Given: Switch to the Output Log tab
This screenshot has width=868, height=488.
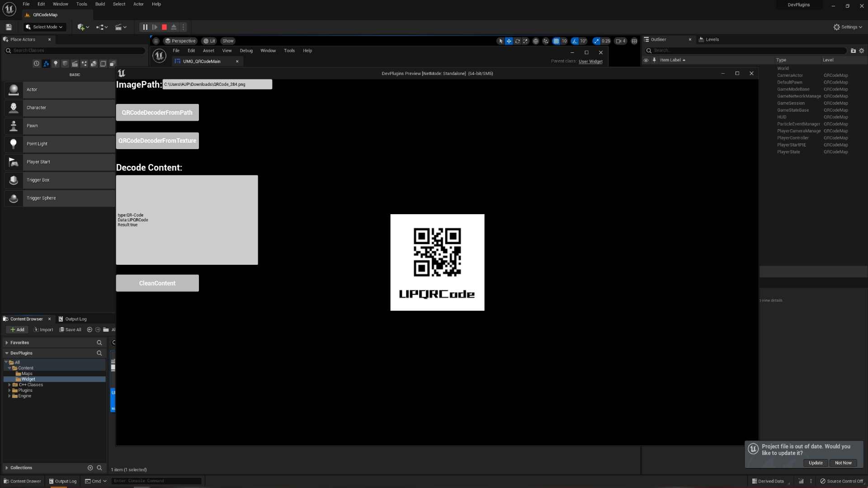Looking at the screenshot, I should [77, 319].
